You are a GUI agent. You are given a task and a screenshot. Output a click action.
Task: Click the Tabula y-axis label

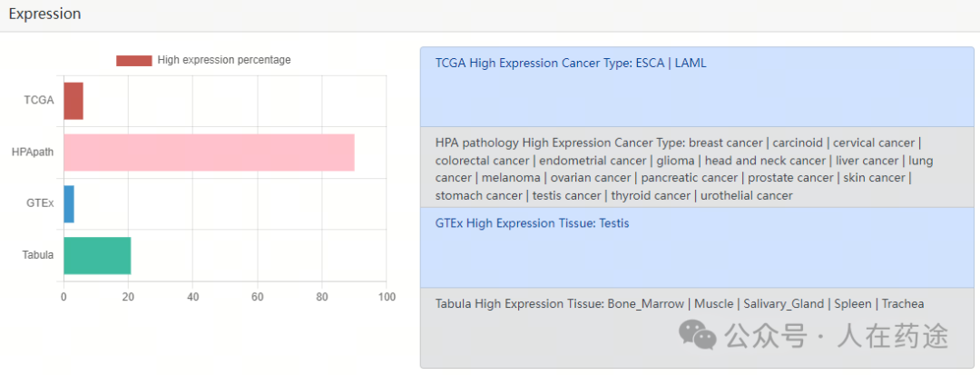tap(38, 255)
